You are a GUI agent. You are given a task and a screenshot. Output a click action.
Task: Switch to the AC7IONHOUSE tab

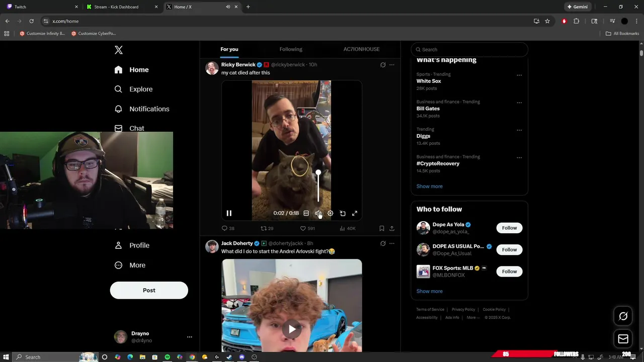click(361, 49)
